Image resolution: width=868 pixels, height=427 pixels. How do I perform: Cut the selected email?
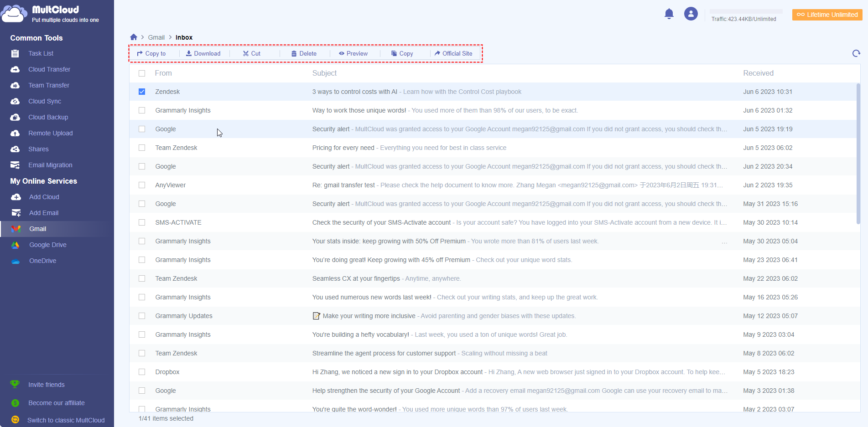tap(252, 53)
